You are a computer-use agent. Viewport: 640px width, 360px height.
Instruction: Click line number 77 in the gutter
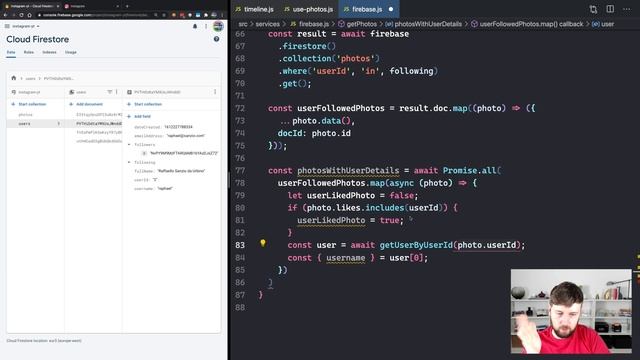tap(240, 170)
